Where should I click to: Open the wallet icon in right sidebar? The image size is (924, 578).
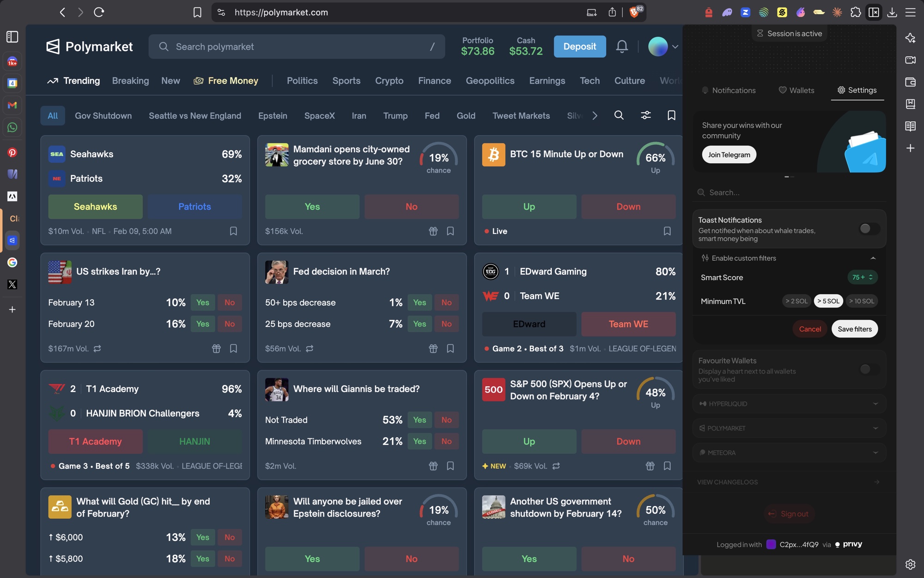click(x=910, y=82)
